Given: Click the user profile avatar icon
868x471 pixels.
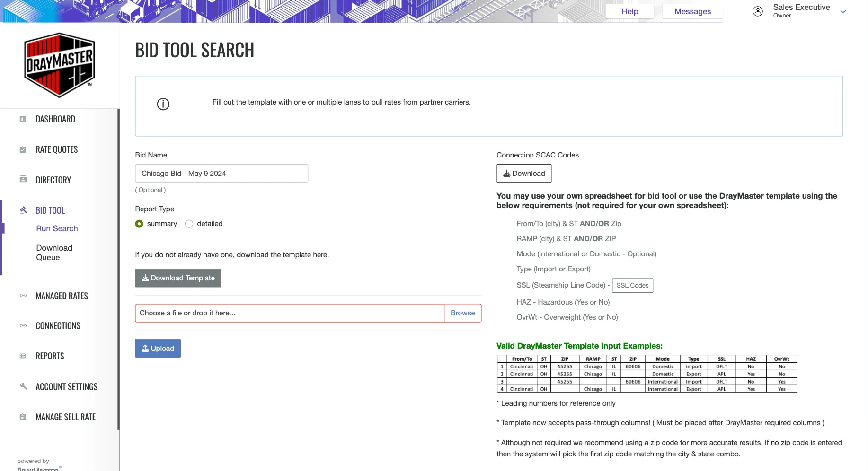Looking at the screenshot, I should [x=758, y=11].
